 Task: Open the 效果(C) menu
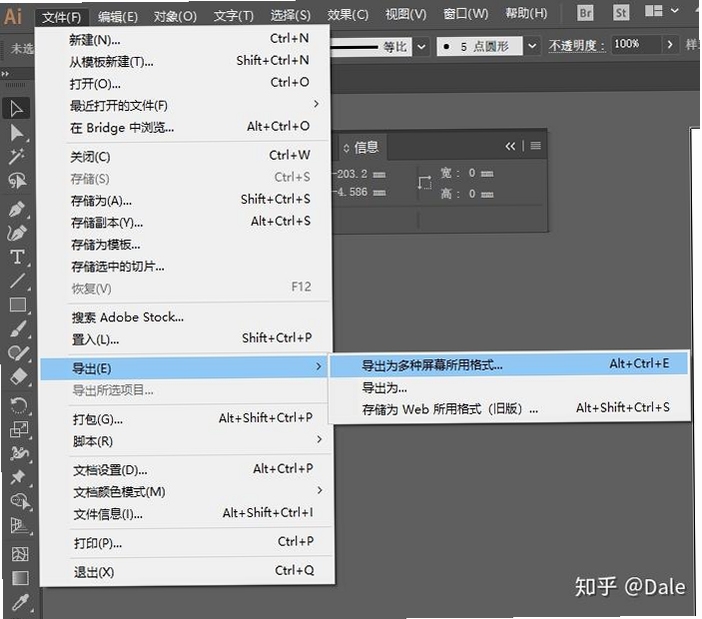point(348,15)
